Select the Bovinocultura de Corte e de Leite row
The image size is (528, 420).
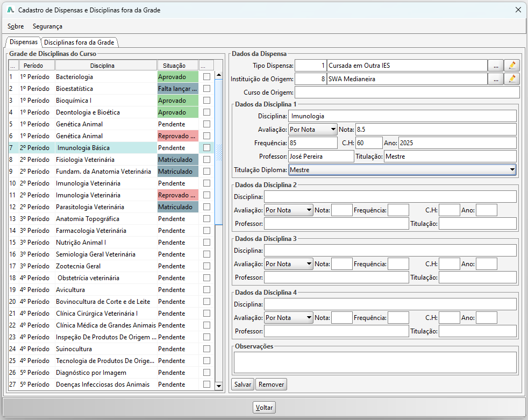(x=111, y=302)
